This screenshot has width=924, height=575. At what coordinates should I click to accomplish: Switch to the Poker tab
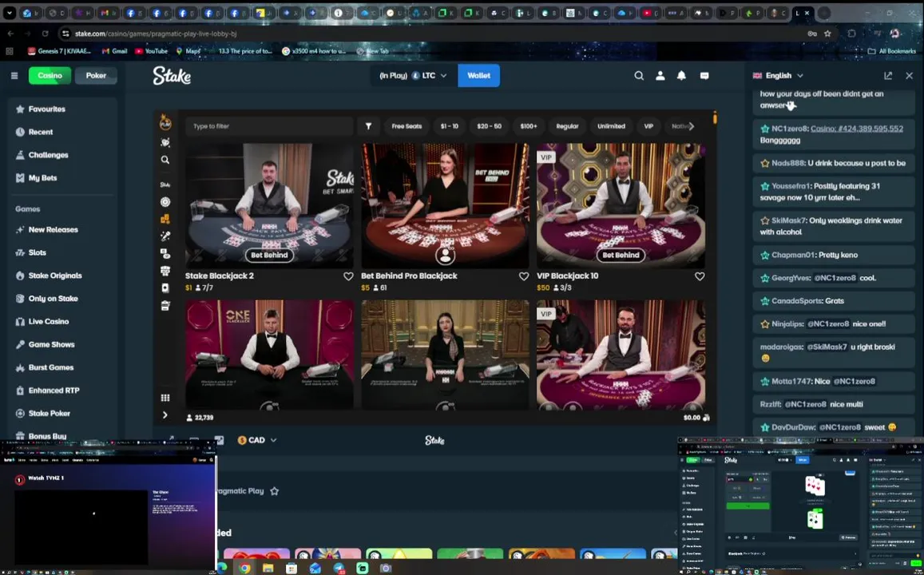coord(96,75)
